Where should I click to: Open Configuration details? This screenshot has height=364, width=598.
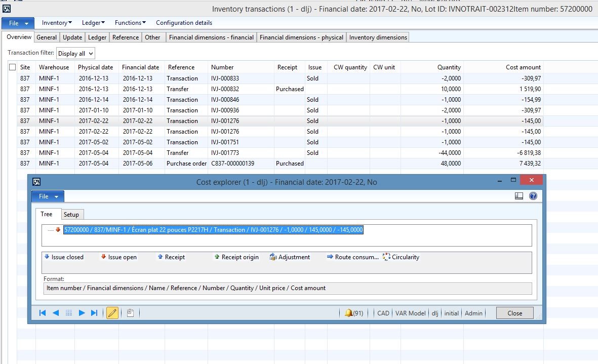click(184, 23)
